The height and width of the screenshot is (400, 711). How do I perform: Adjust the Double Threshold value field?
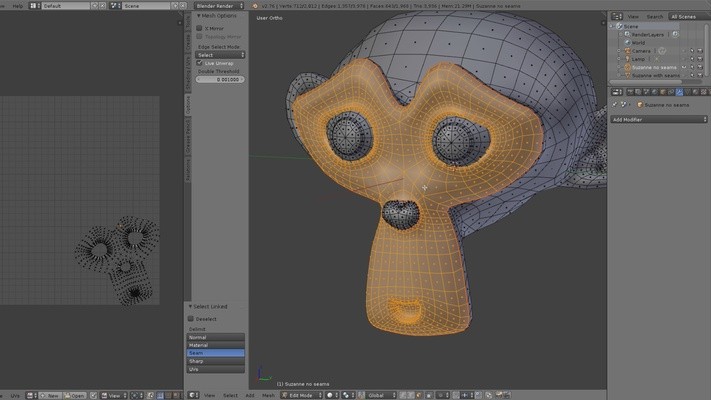[220, 79]
